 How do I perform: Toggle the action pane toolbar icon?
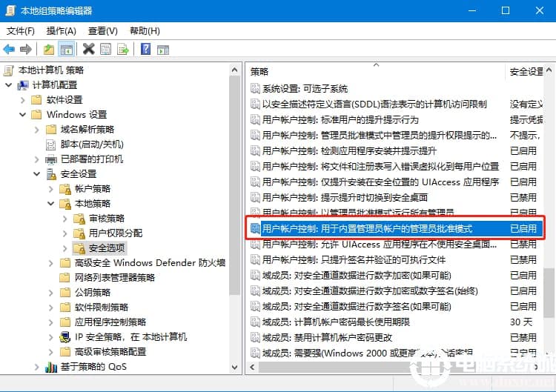click(x=163, y=50)
